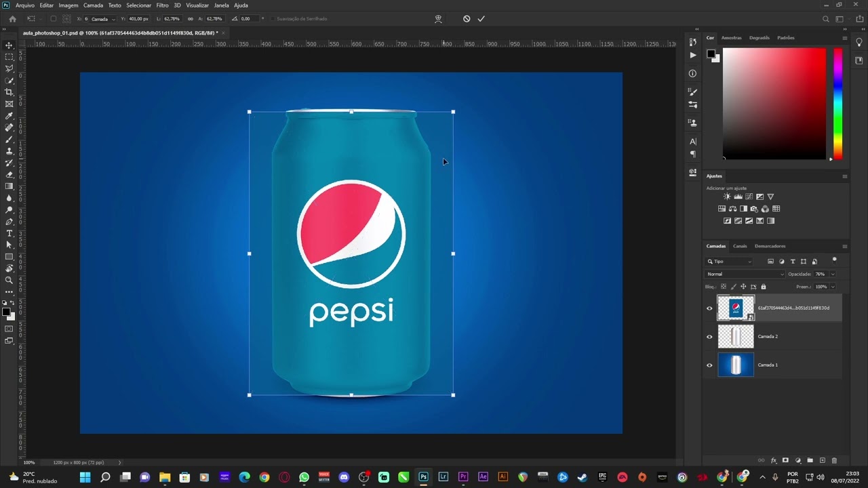Toggle lock transparent pixels

(724, 287)
